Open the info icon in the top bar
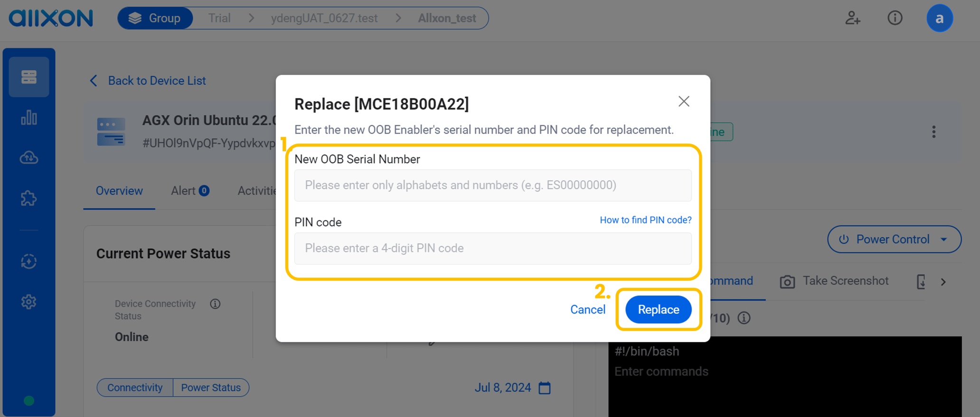 pos(895,18)
